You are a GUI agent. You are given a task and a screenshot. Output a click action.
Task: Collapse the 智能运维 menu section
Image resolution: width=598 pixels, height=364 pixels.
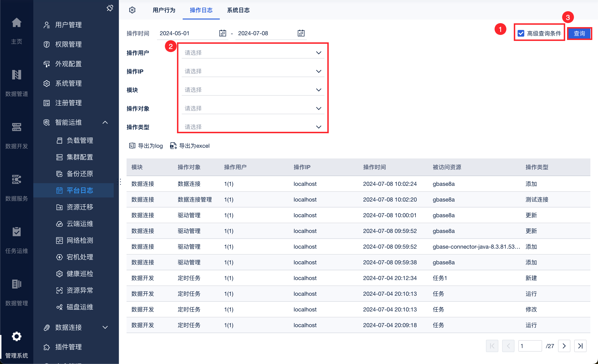[105, 122]
